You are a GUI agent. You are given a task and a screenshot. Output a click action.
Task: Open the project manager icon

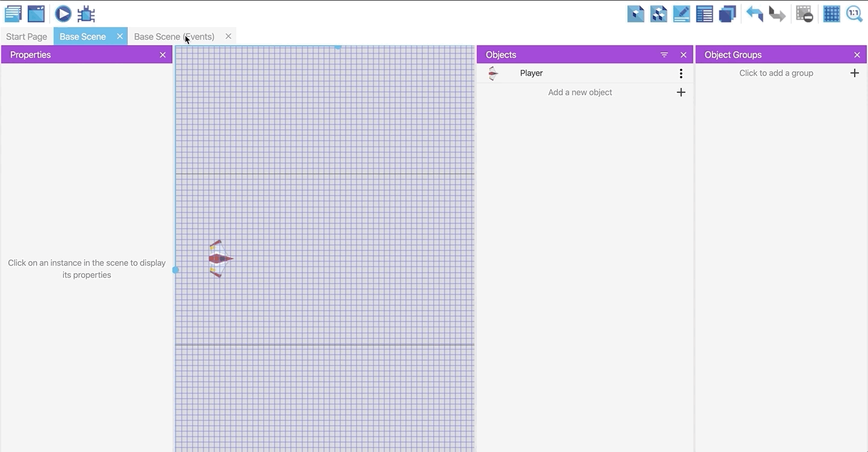click(13, 13)
